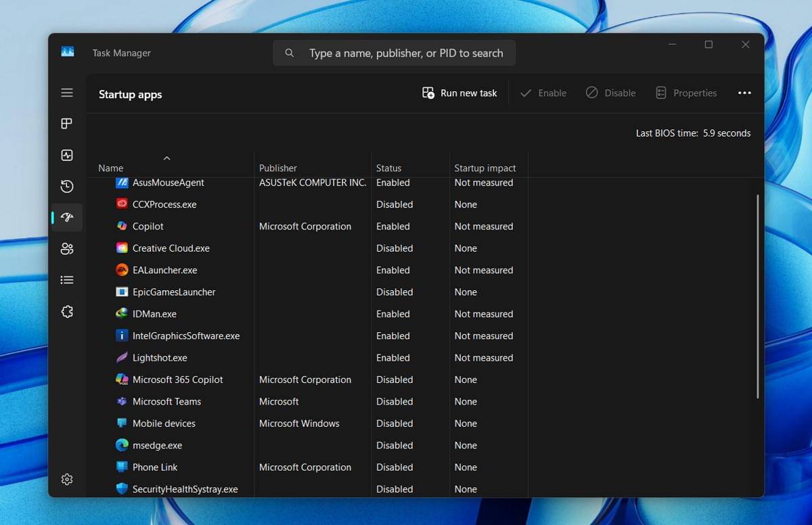The width and height of the screenshot is (812, 525).
Task: Open the more options ellipsis menu
Action: (x=744, y=93)
